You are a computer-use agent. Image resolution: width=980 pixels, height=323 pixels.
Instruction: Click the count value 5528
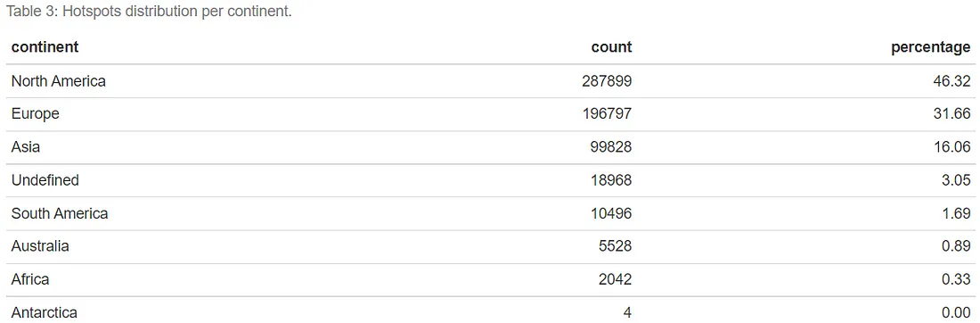[x=615, y=246]
